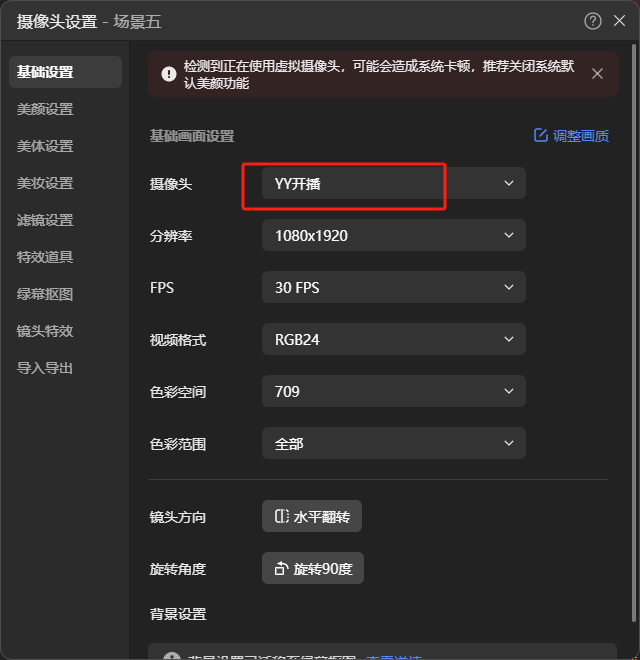The width and height of the screenshot is (640, 660).
Task: Click the 旋转90度 button
Action: [x=313, y=568]
